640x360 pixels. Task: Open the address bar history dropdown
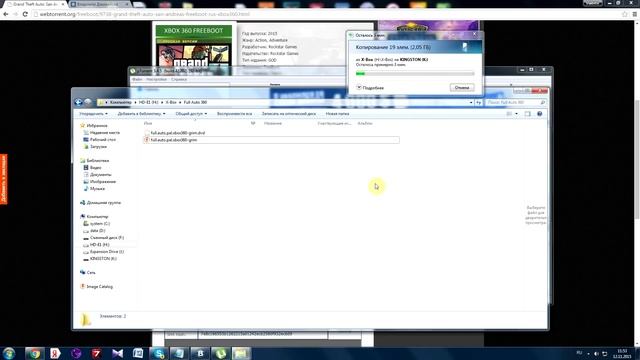point(471,102)
